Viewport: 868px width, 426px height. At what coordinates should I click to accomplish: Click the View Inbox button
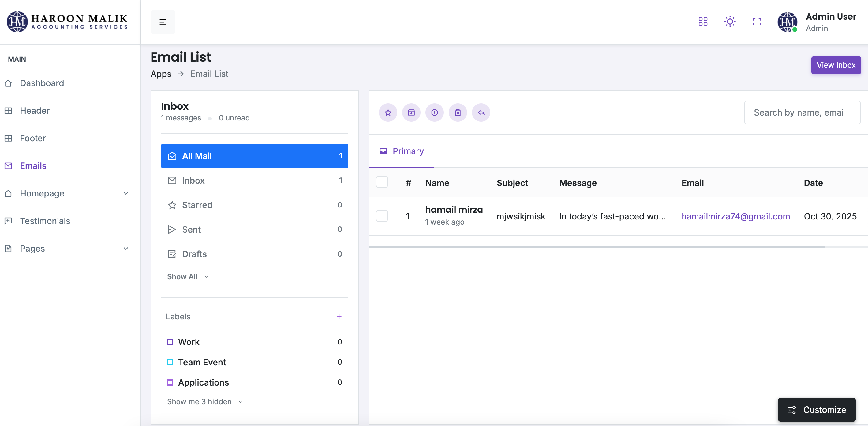836,65
